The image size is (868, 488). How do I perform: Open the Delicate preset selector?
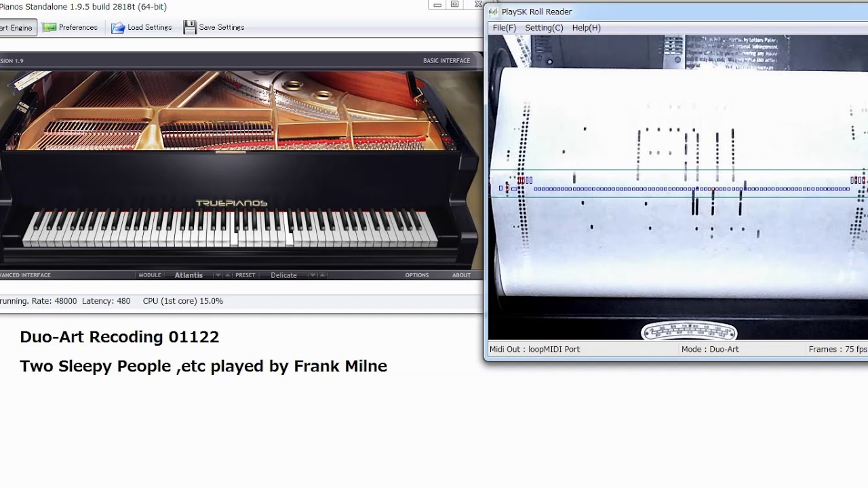283,275
